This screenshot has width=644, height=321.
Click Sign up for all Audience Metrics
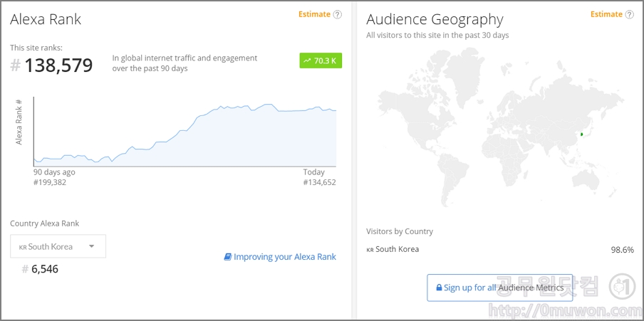tap(499, 288)
